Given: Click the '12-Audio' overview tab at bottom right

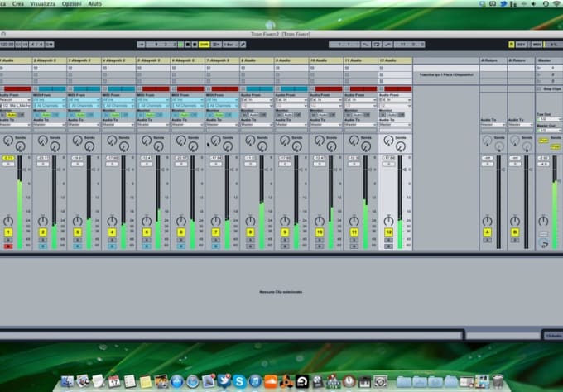Looking at the screenshot, I should (552, 336).
